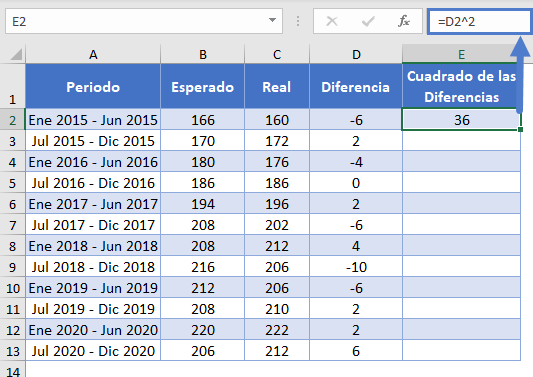Click the Select All corner triangle
Image resolution: width=533 pixels, height=377 pixels.
coord(16,54)
